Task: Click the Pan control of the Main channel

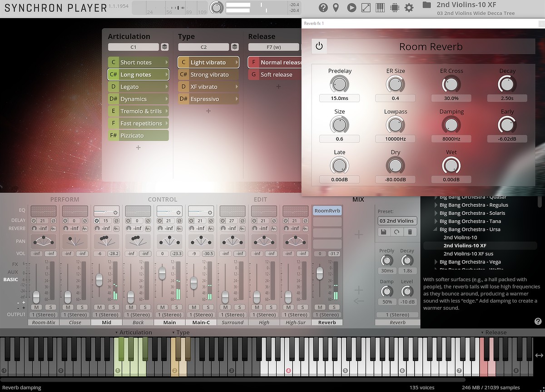Action: 169,241
